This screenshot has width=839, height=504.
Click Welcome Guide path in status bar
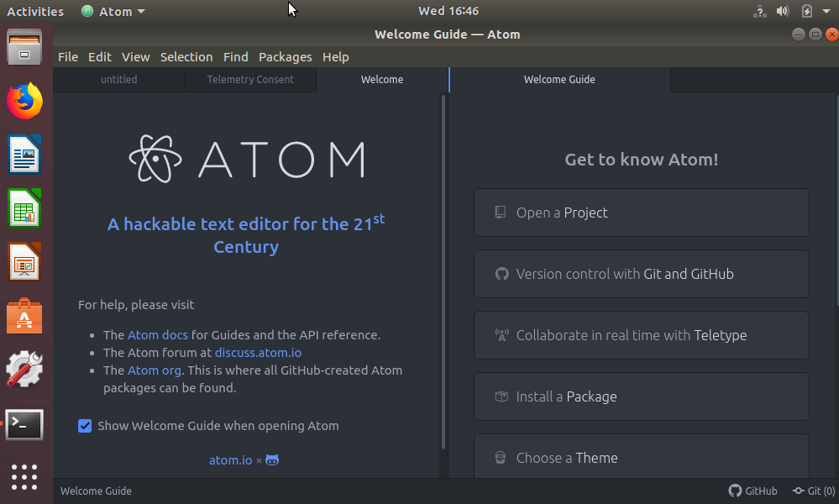coord(96,491)
